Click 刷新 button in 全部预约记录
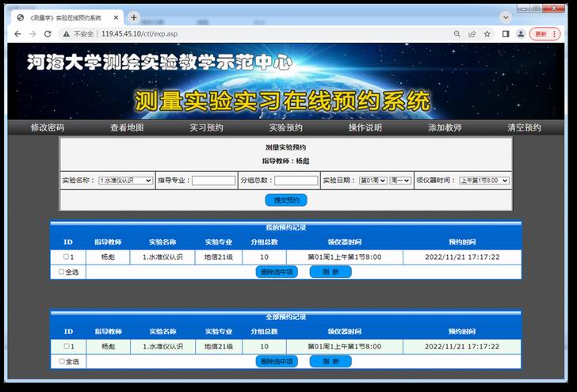 (331, 361)
